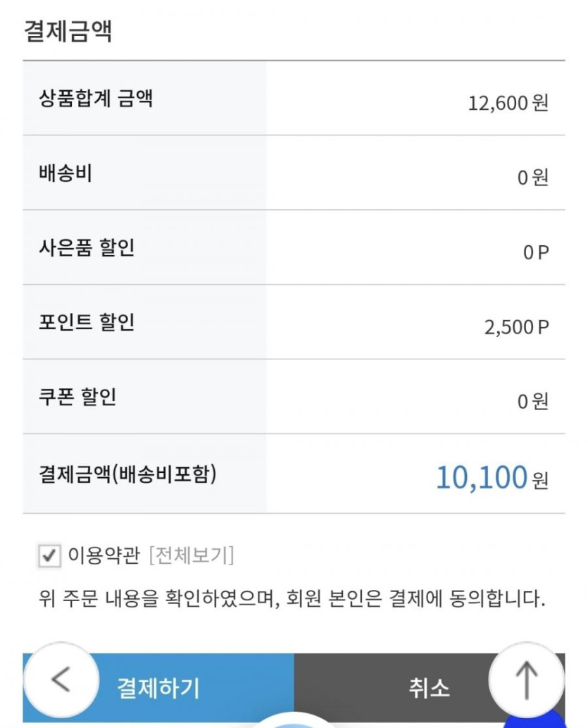Select the 상품합계 금액 row label
The width and height of the screenshot is (588, 728).
click(96, 99)
